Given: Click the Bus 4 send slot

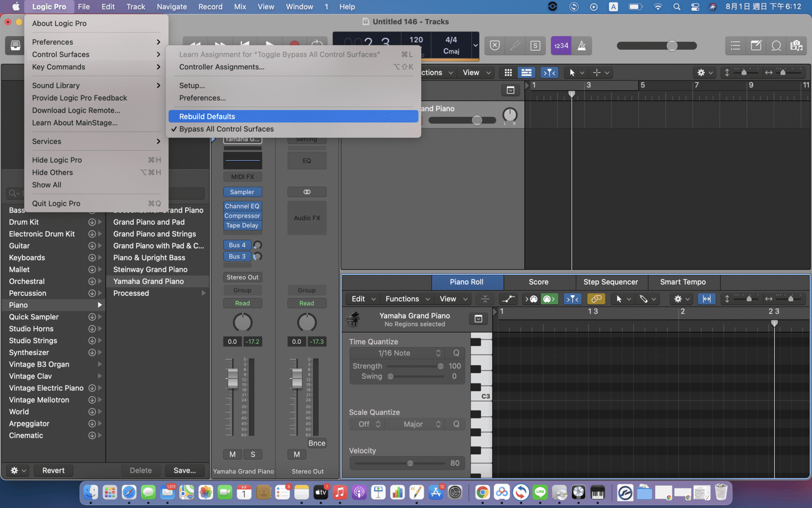Looking at the screenshot, I should [237, 245].
